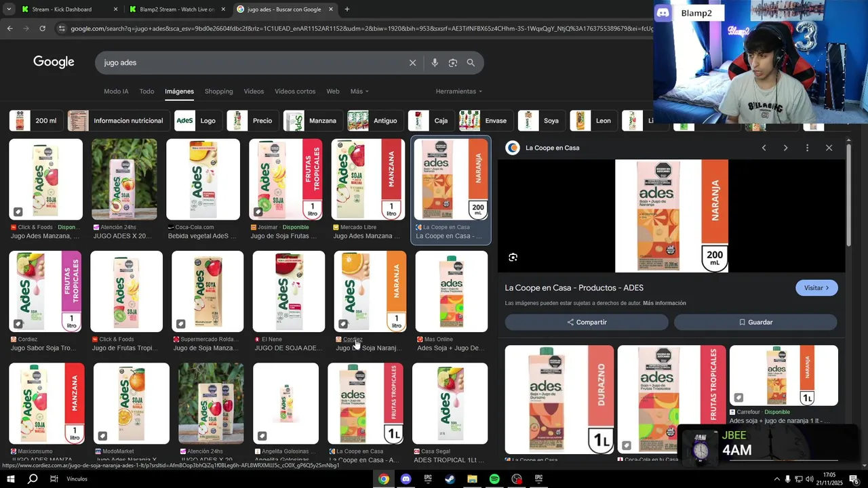This screenshot has width=868, height=488.
Task: Apply the 200 ml filter chip
Action: click(x=36, y=121)
